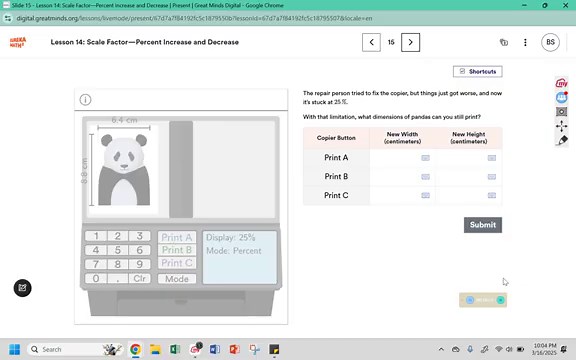Advance to the next slide arrow
This screenshot has width=576, height=360.
(x=410, y=42)
